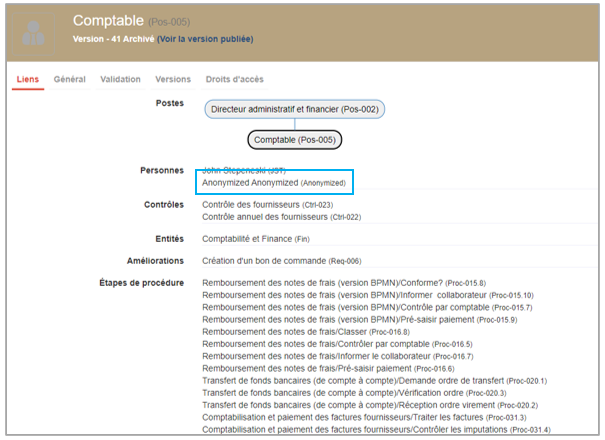The height and width of the screenshot is (440, 605).
Task: Open Contrôle annuel des fournisseurs (Ctrl-022)
Action: click(281, 216)
